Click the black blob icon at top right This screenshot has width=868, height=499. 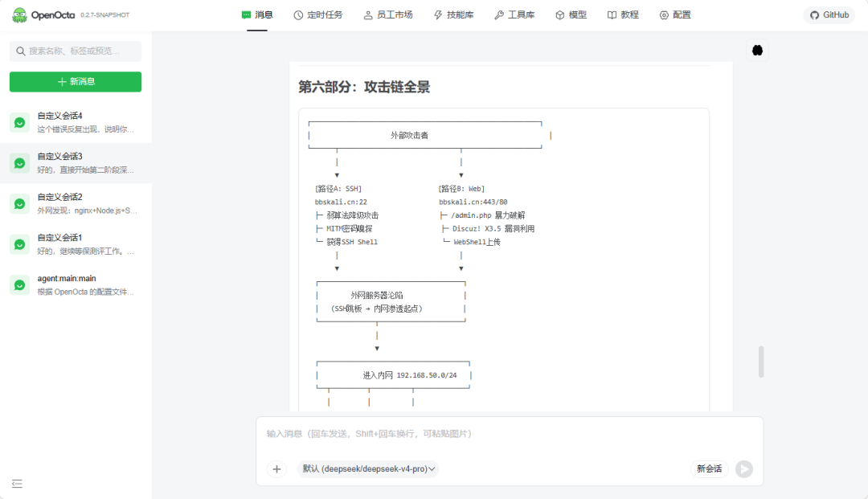coord(757,51)
